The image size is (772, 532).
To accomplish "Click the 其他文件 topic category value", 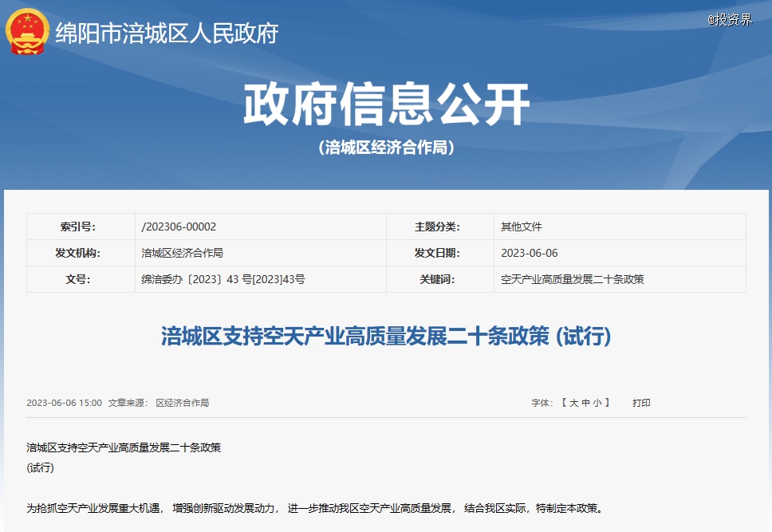I will (x=521, y=227).
